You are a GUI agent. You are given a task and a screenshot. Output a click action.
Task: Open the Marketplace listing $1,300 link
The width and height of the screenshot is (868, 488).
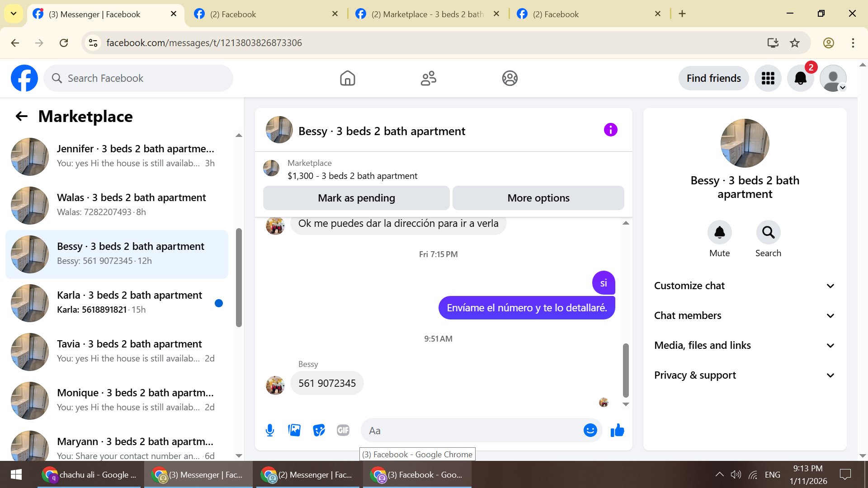coord(352,176)
